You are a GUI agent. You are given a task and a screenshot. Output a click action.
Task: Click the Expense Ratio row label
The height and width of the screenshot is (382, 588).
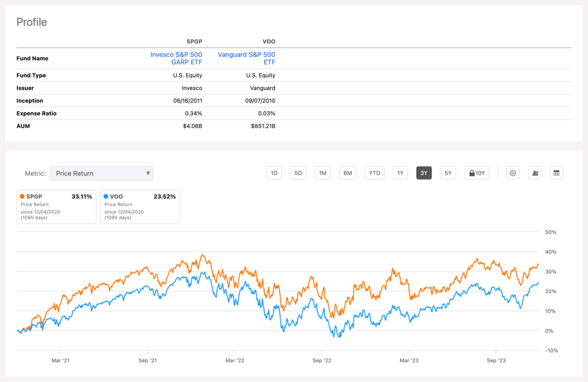[x=36, y=114]
